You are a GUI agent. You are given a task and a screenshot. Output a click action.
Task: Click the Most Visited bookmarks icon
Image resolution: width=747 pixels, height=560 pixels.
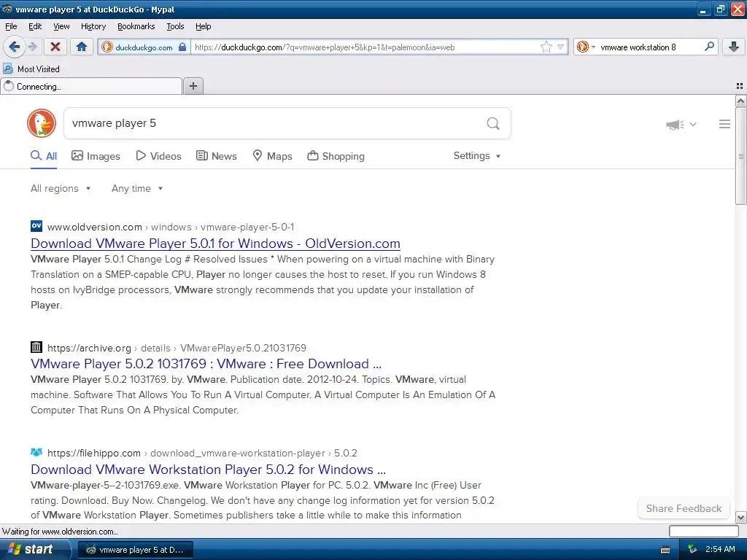point(7,69)
